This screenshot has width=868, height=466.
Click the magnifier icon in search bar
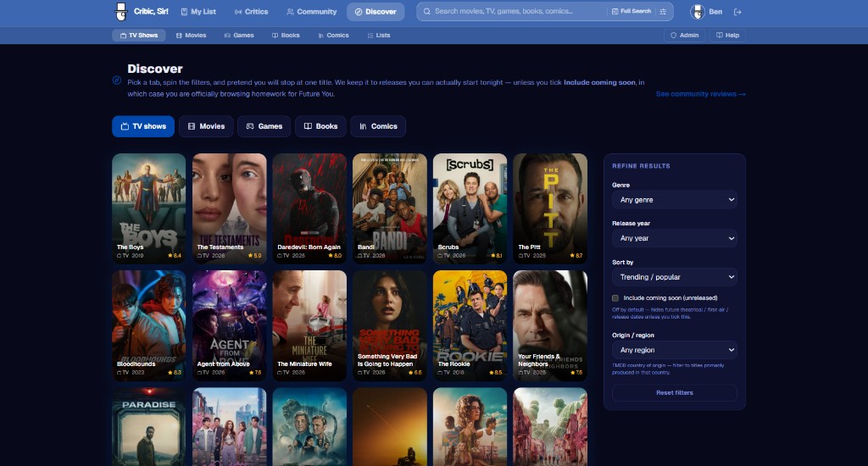tap(427, 12)
